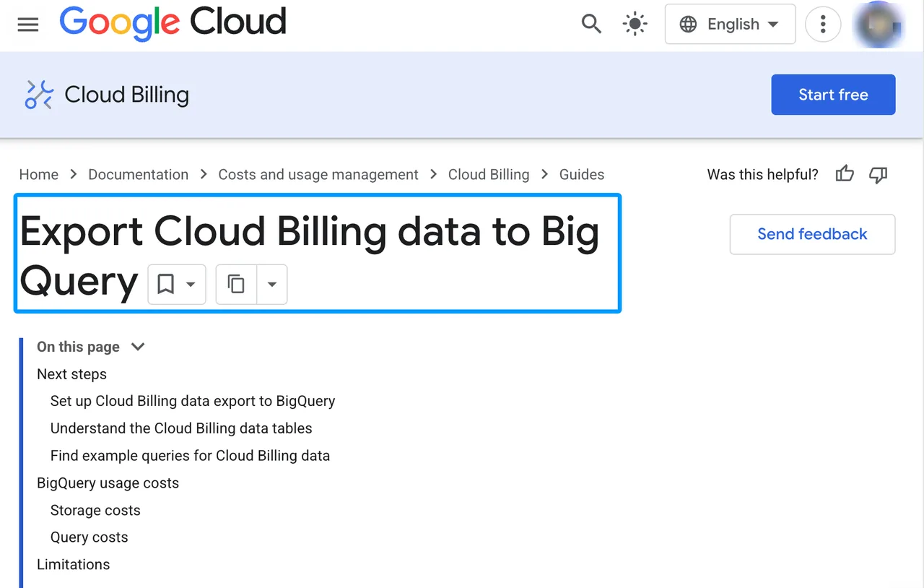Click the Start free button
Image resolution: width=924 pixels, height=588 pixels.
(833, 95)
